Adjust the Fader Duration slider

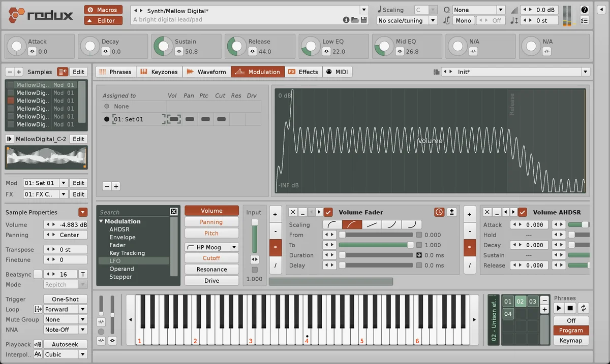pos(376,255)
